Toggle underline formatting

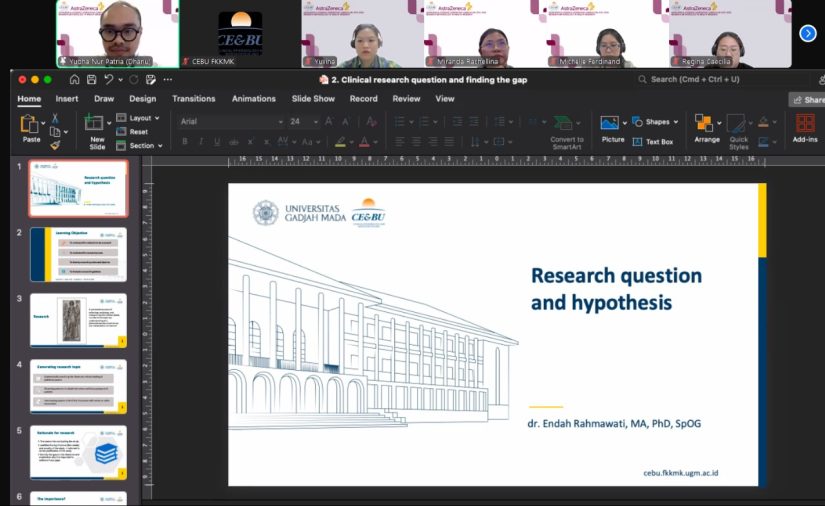(x=217, y=142)
